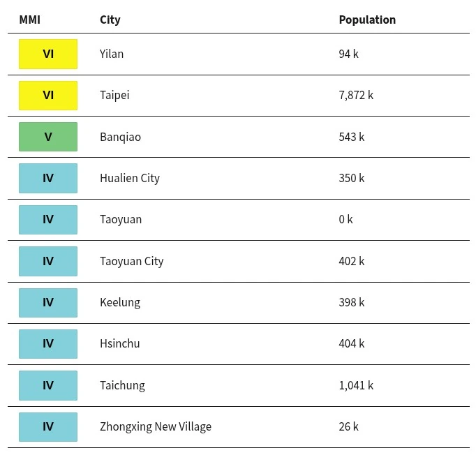Click the yellow VI badge for Yilan
The height and width of the screenshot is (455, 476).
click(48, 54)
